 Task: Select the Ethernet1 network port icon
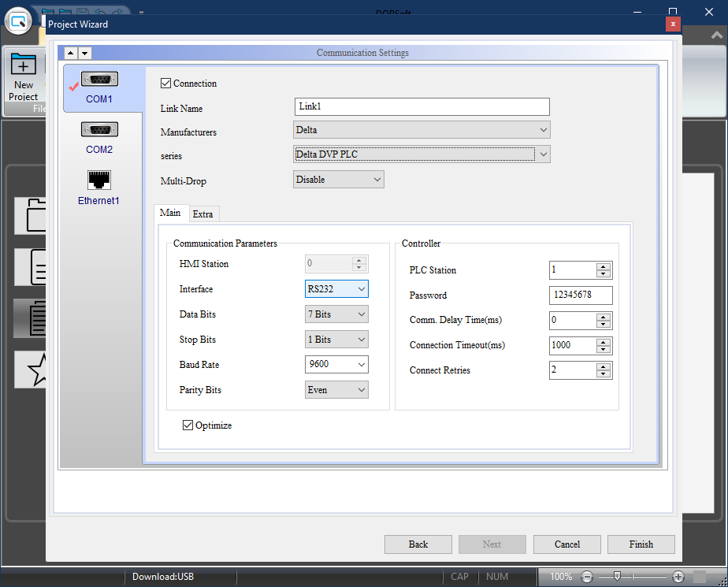point(99,180)
